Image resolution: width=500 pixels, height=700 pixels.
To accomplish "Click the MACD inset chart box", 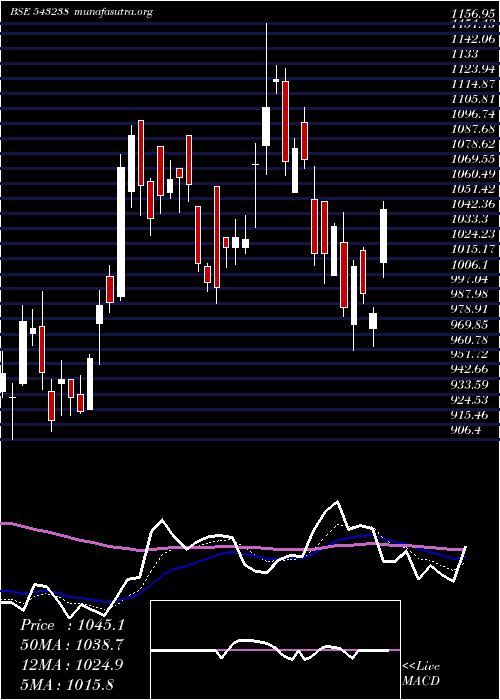I will (275, 650).
